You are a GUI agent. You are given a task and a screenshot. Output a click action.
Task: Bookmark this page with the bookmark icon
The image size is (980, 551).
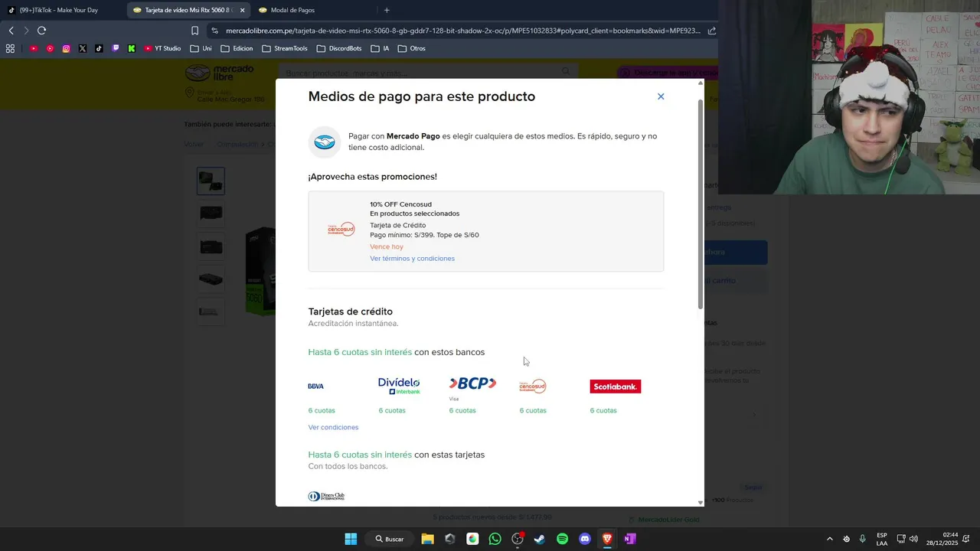(194, 31)
